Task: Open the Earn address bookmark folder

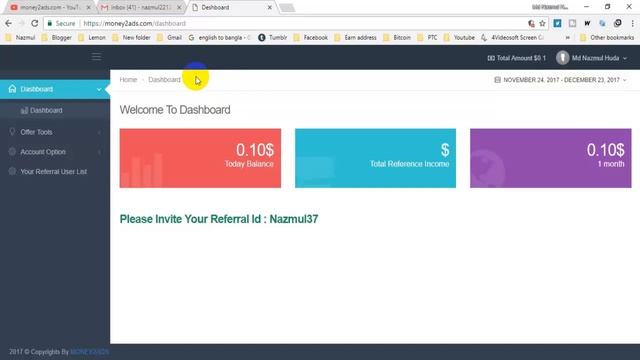Action: point(356,38)
